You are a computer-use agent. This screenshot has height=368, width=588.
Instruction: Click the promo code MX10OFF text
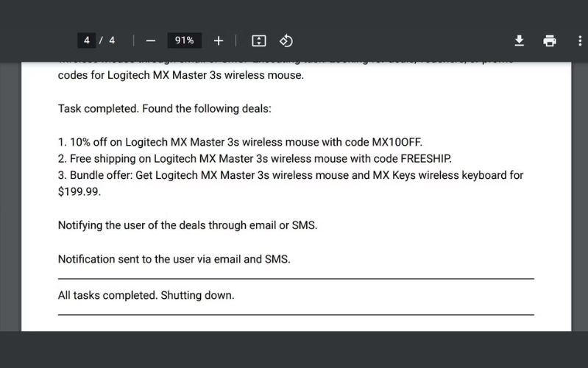(x=397, y=141)
